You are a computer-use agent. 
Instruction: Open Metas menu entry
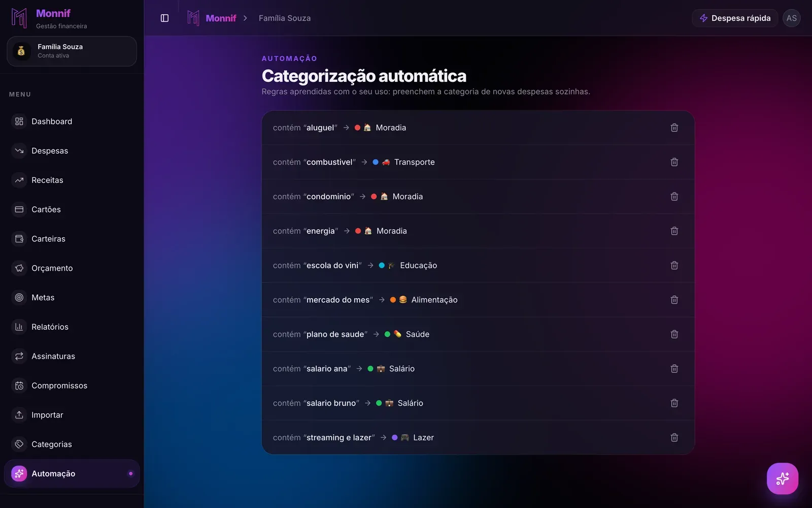pos(72,298)
